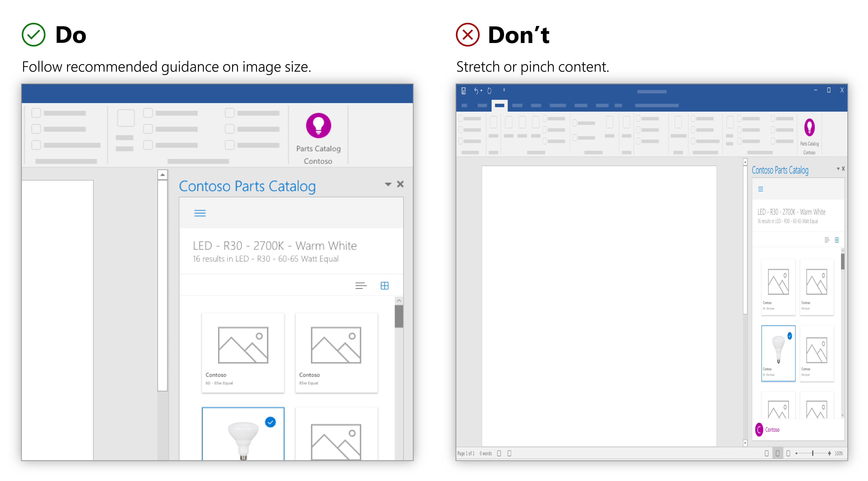Select the hamburger menu icon in task pane
This screenshot has height=481, width=868.
coord(200,213)
